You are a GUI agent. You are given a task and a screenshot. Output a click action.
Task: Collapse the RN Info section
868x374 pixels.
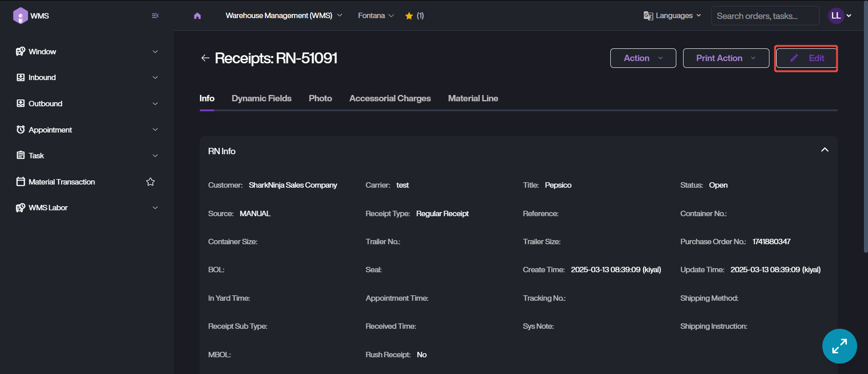825,150
